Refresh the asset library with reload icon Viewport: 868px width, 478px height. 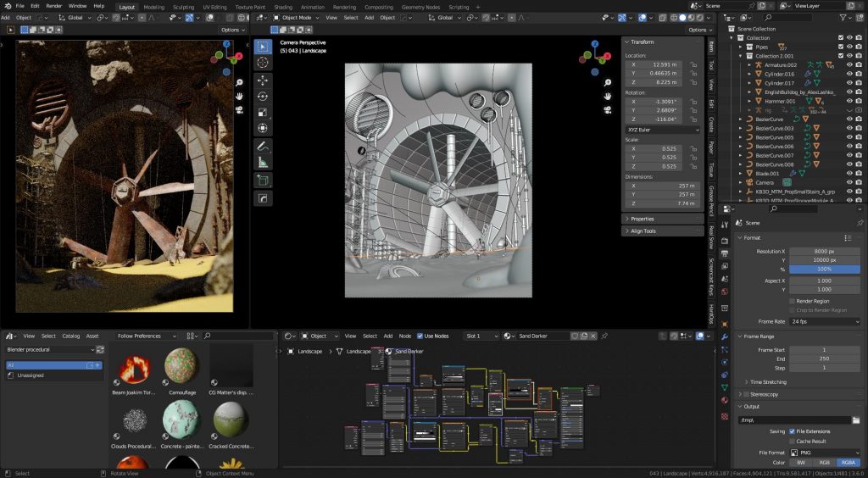(x=100, y=350)
